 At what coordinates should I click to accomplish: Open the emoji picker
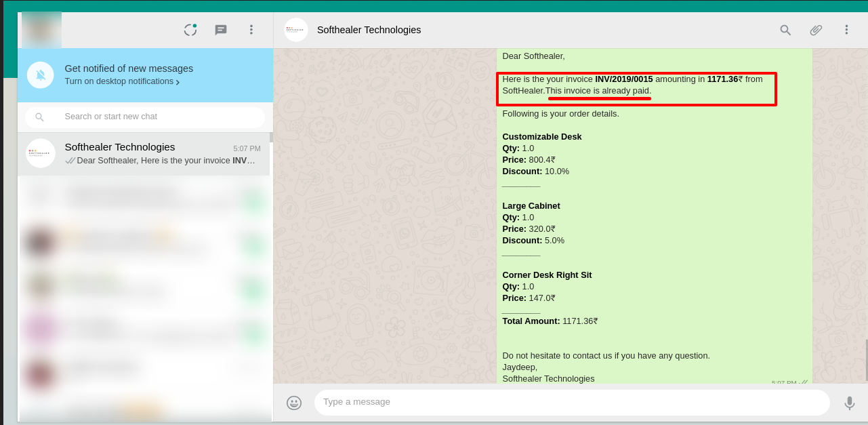[294, 403]
